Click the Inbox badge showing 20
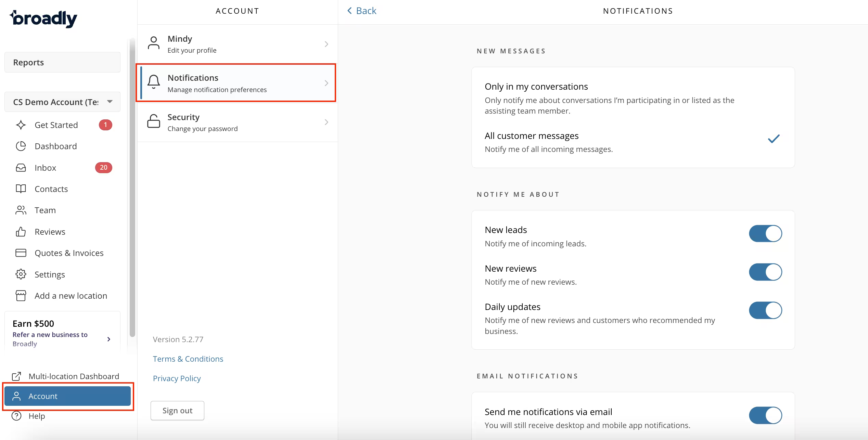This screenshot has height=440, width=868. [x=104, y=168]
